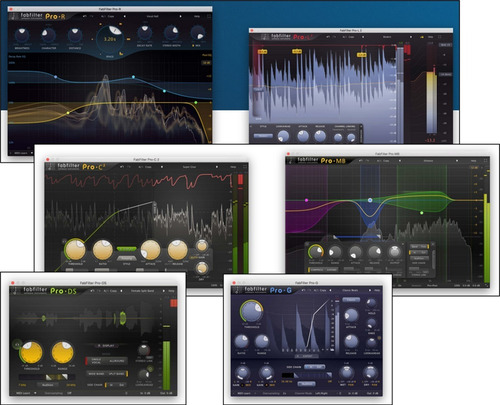Select green band point in Pro-MB display

pyautogui.click(x=421, y=212)
